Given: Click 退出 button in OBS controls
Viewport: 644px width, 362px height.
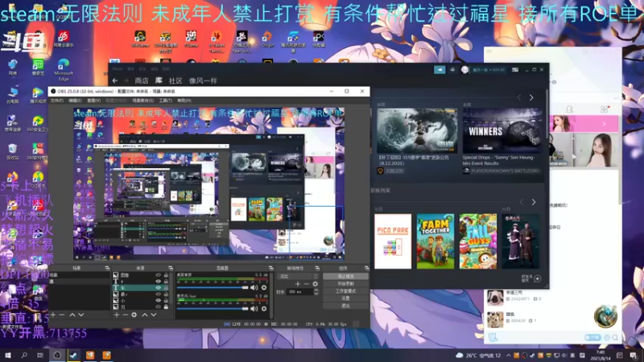Looking at the screenshot, I should coord(345,306).
